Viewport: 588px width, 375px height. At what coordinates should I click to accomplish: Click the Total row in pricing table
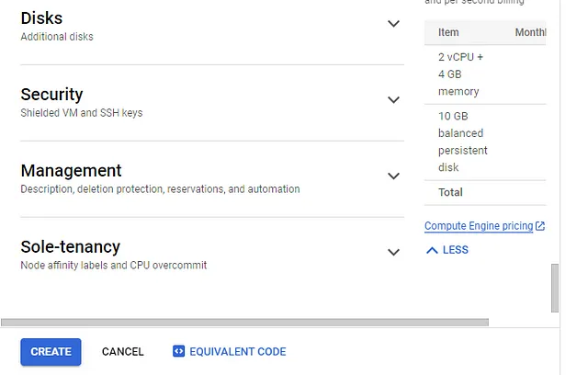point(485,192)
